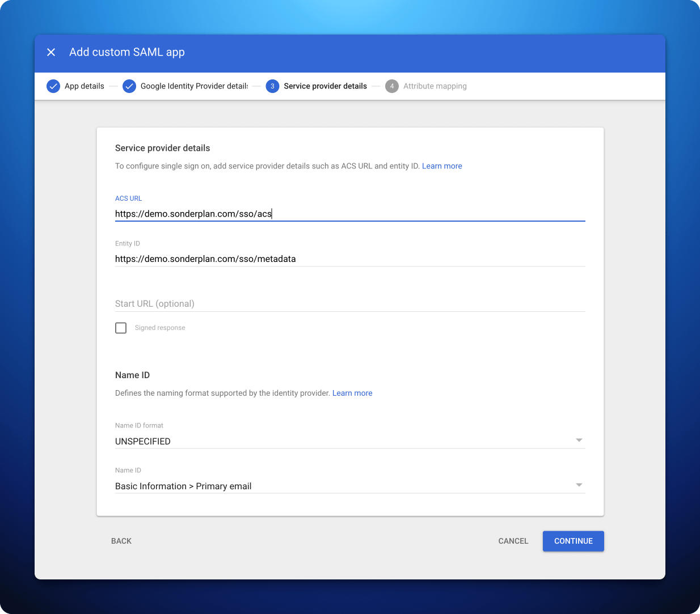Click the App details completed checkmark icon

pos(53,86)
